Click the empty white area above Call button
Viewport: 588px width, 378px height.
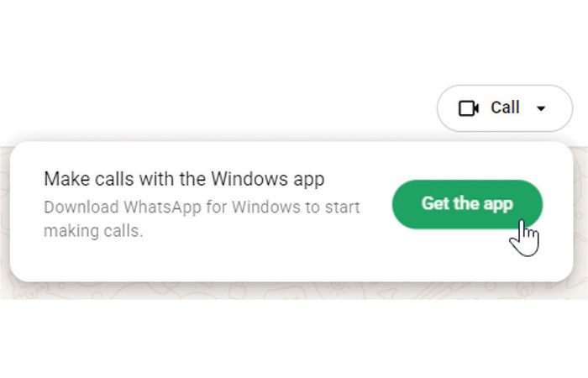pos(505,41)
